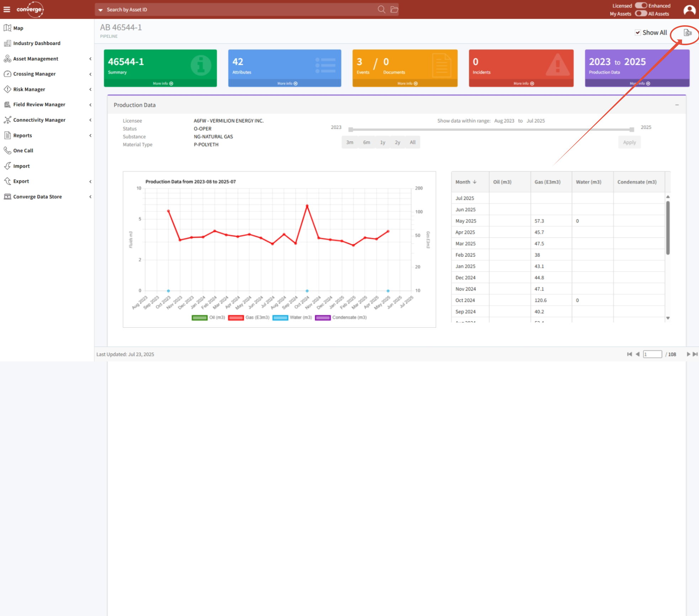Screen dimensions: 699x616
Task: Uncheck the Show All checkbox
Action: tap(638, 33)
